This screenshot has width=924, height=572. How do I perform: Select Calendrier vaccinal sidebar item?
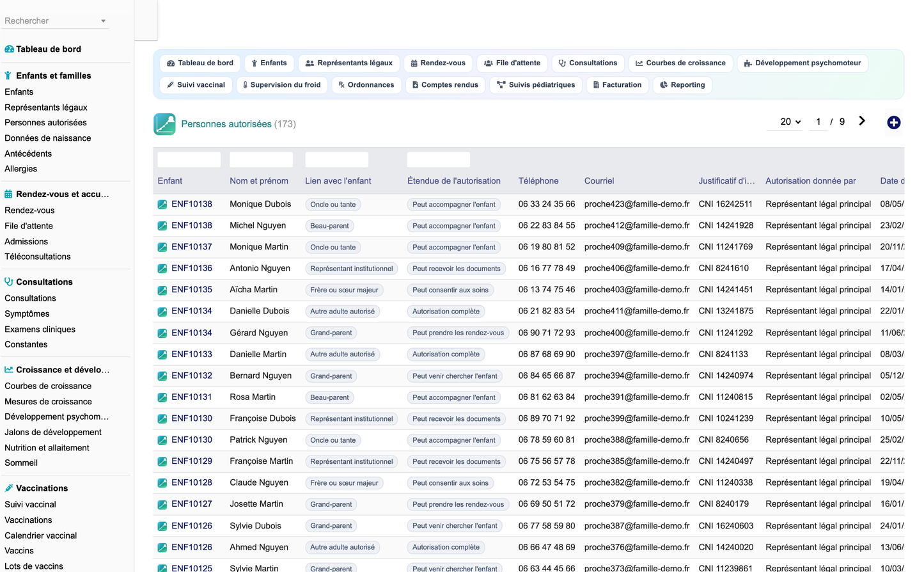tap(41, 536)
